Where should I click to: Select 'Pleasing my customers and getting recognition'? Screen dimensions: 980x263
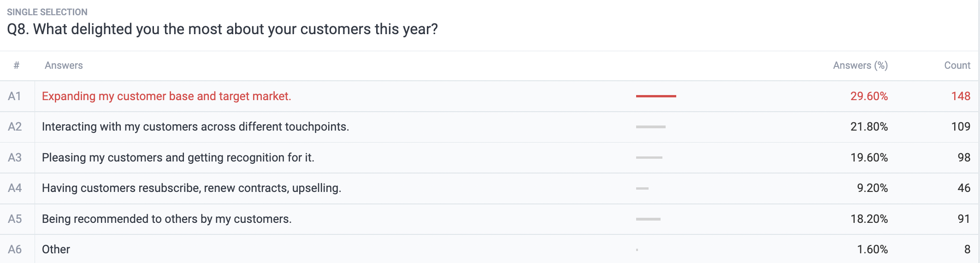pyautogui.click(x=178, y=157)
